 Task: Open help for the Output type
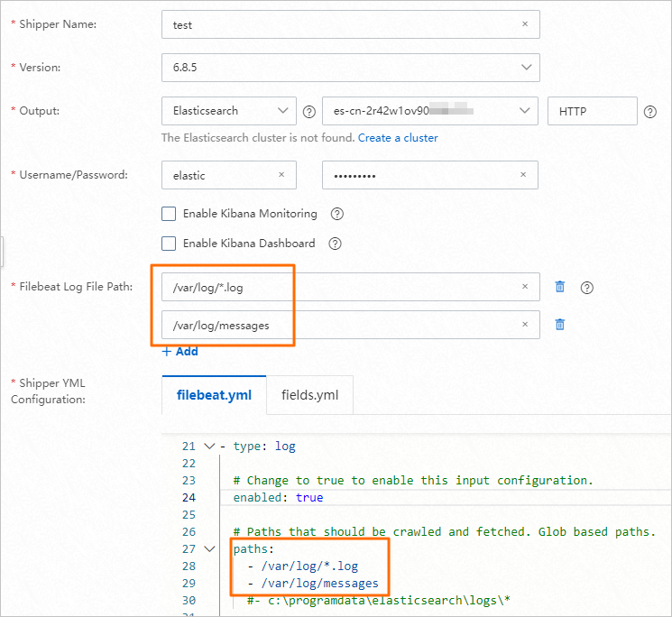[x=309, y=112]
